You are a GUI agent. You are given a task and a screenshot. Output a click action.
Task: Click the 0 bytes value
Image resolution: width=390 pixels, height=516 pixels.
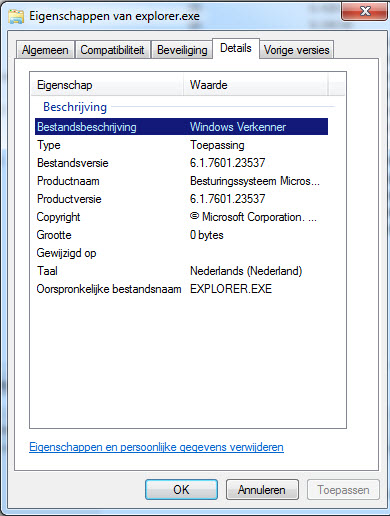207,235
